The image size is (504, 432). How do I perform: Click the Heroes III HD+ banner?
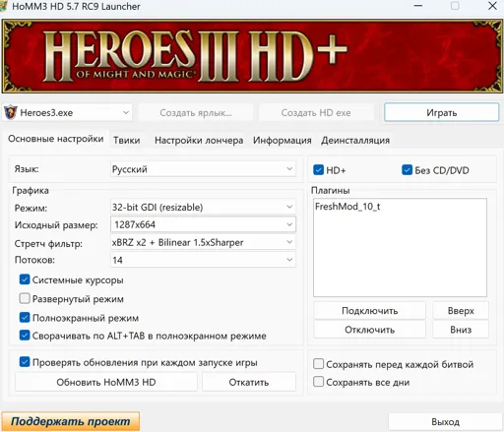(x=252, y=56)
